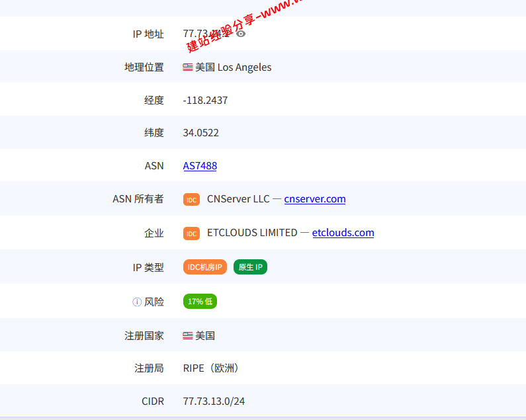The height and width of the screenshot is (420, 526).
Task: Click the 美国 text in the 注册国家 row
Action: [205, 335]
